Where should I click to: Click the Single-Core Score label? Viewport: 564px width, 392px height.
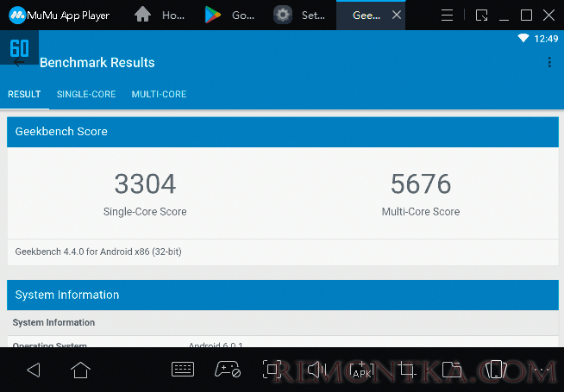click(x=145, y=212)
